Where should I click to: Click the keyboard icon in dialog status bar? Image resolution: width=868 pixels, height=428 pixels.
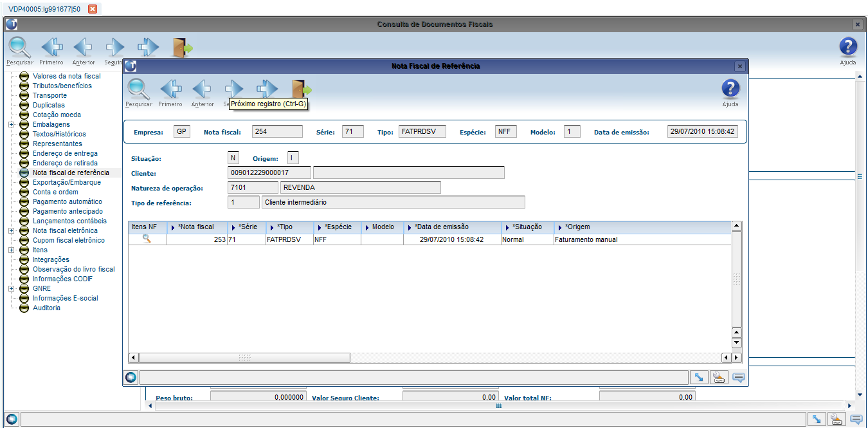[x=718, y=377]
